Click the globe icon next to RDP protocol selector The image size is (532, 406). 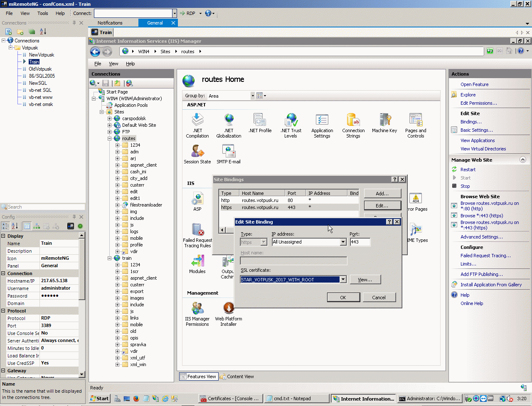click(209, 13)
